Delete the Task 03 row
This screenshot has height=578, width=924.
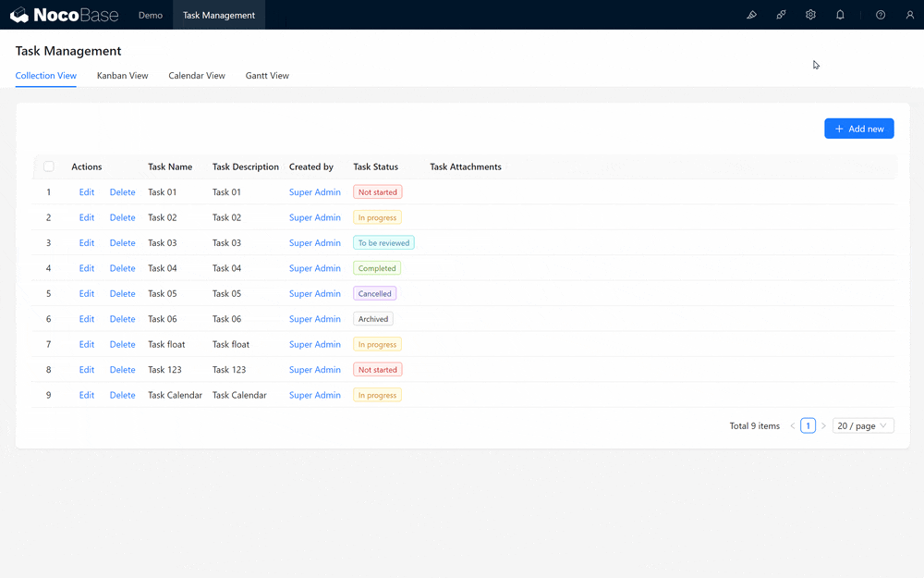(123, 243)
